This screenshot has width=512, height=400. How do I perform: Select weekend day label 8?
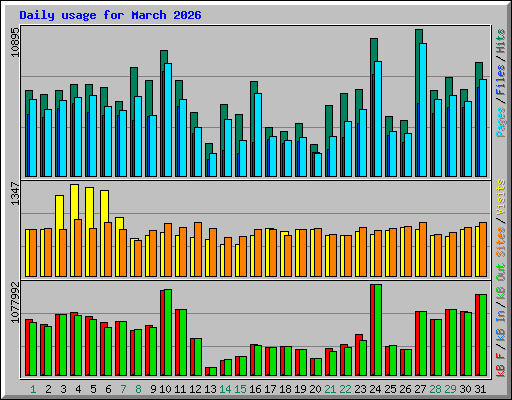138,389
